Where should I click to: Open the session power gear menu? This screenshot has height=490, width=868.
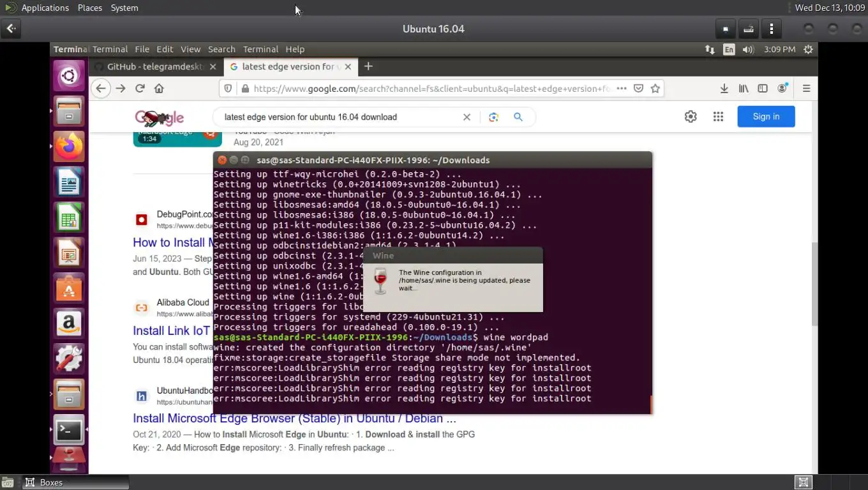pos(808,49)
